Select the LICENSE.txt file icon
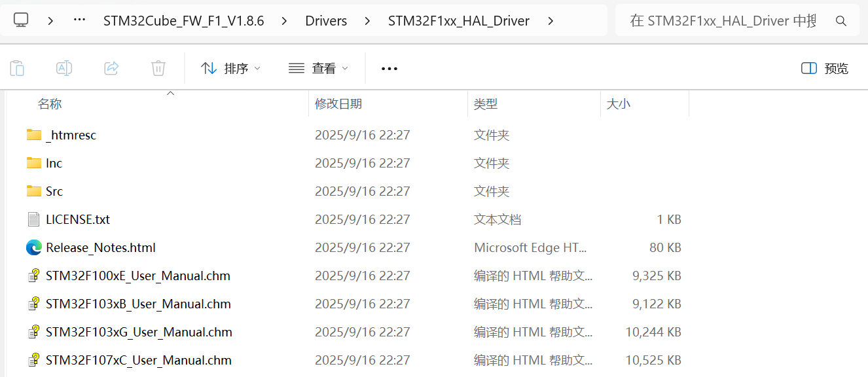 click(34, 219)
